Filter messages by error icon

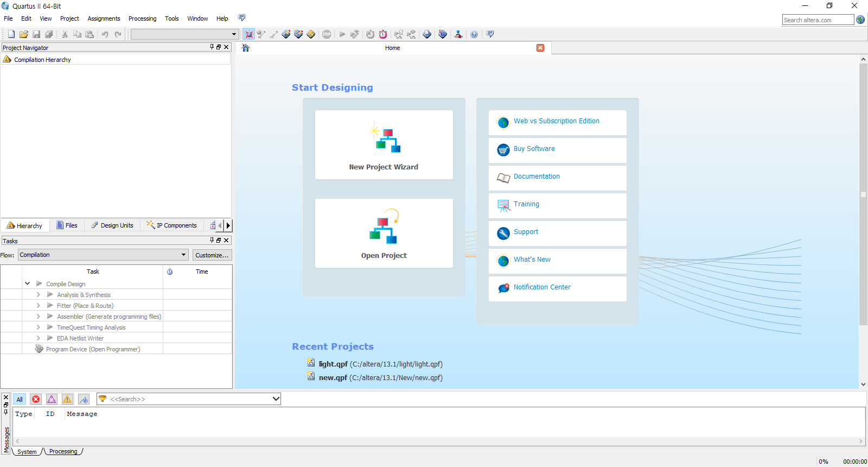click(x=36, y=399)
